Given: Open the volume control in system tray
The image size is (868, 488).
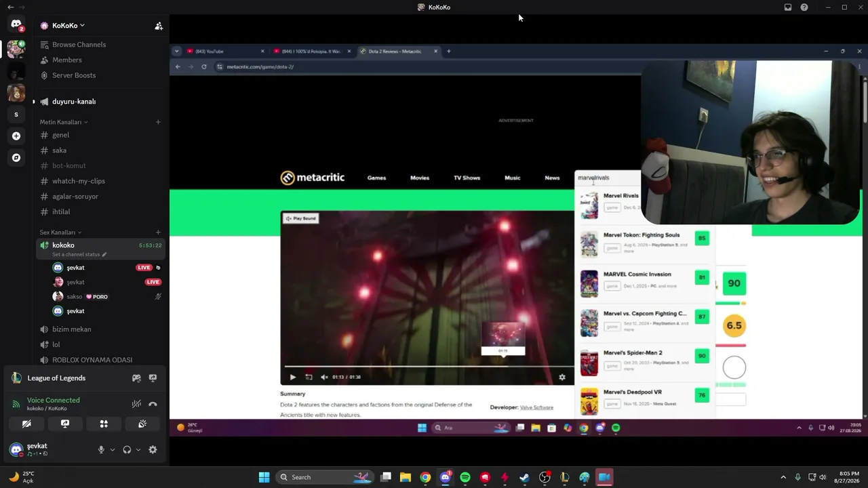Looking at the screenshot, I should [x=823, y=477].
